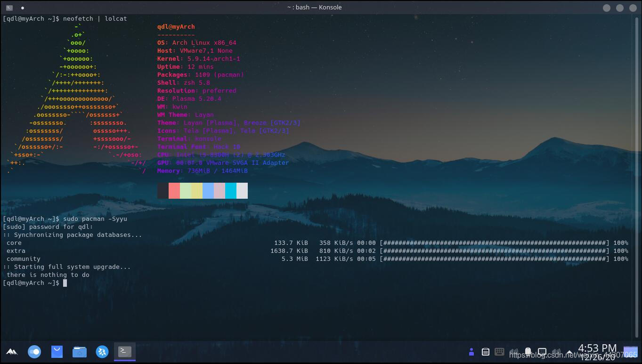Click the mouse/touchpad tray icon
The height and width of the screenshot is (364, 642).
point(528,352)
